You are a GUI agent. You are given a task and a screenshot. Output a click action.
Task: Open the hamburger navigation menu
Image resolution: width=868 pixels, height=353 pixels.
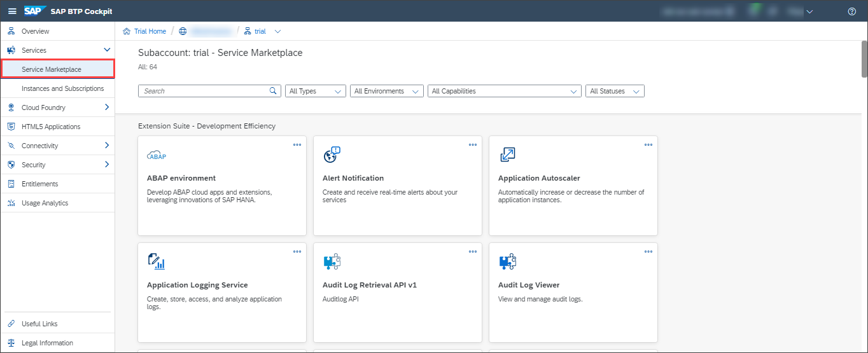point(11,11)
